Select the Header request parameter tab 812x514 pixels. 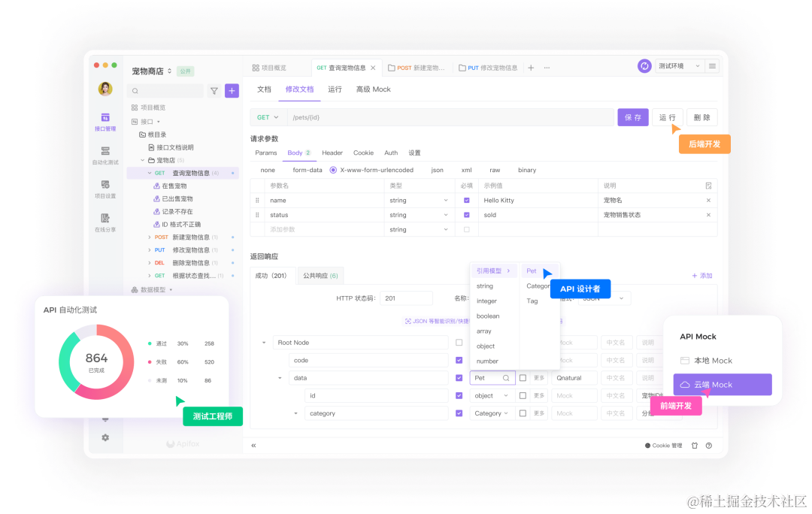tap(332, 153)
